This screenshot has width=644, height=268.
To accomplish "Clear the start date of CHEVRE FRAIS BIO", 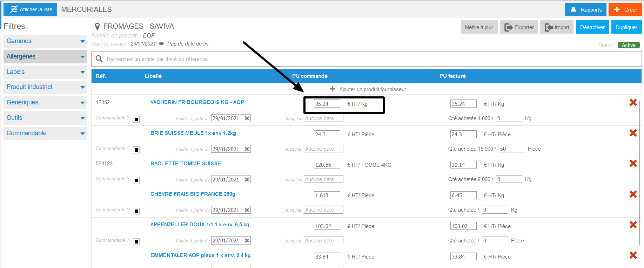I will pyautogui.click(x=247, y=210).
